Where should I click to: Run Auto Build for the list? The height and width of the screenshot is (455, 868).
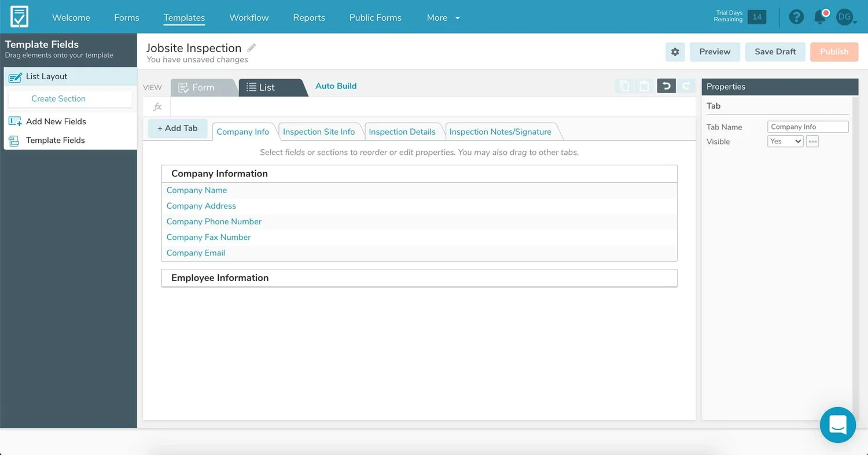coord(336,86)
